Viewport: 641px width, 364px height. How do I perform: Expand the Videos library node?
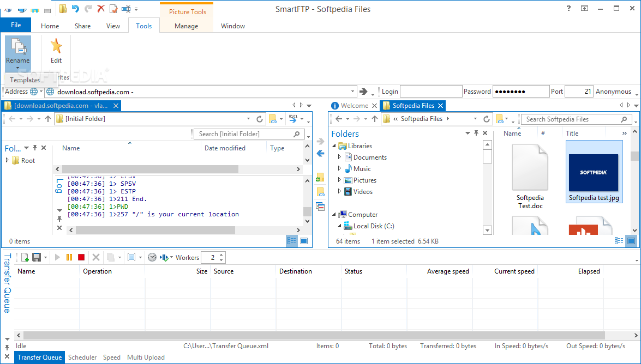[339, 191]
